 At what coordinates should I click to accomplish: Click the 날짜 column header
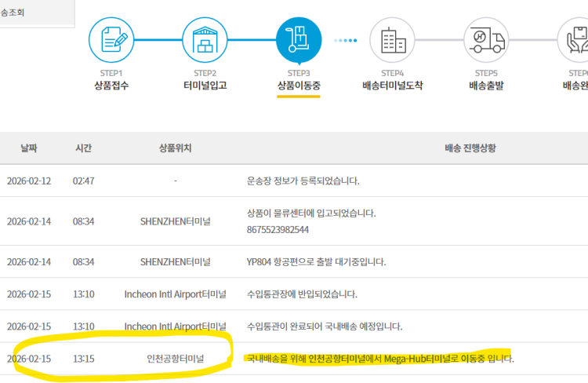pyautogui.click(x=28, y=148)
